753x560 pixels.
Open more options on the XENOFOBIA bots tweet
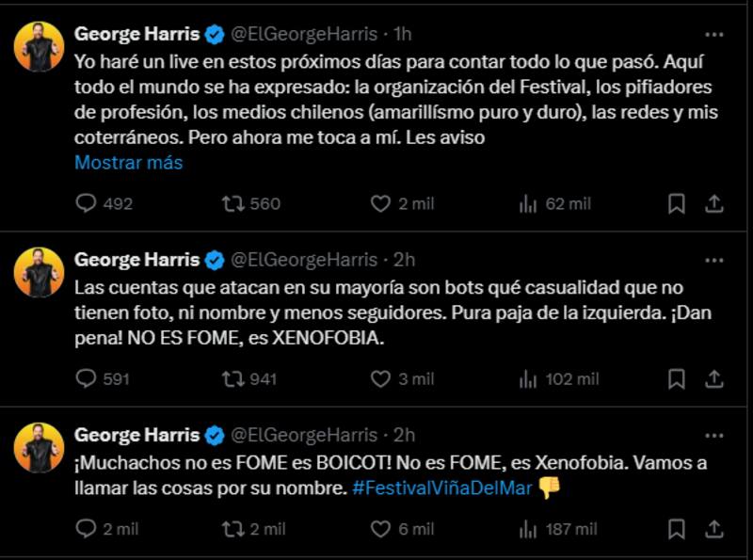click(714, 260)
